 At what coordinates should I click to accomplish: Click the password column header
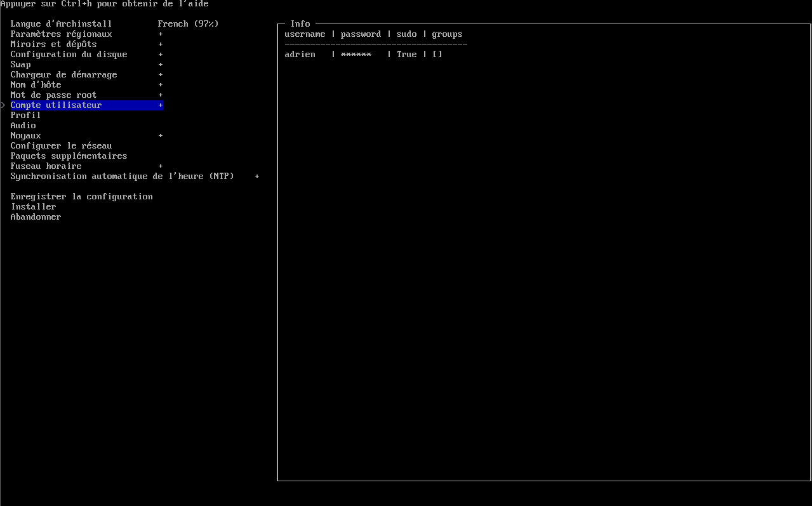coord(361,34)
